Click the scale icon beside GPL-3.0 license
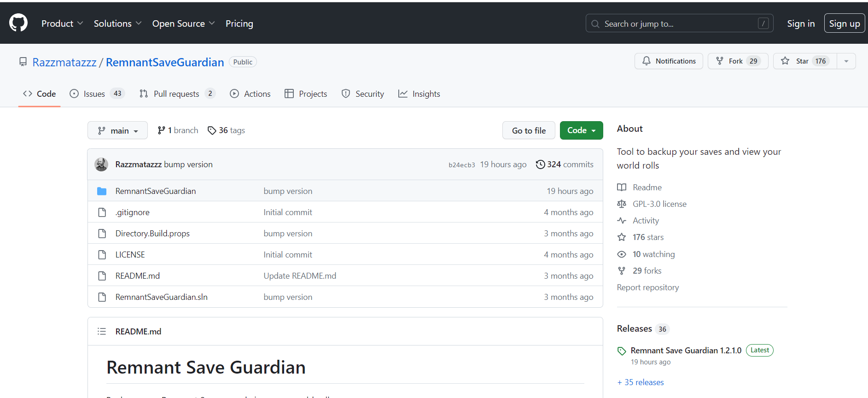 (x=622, y=204)
